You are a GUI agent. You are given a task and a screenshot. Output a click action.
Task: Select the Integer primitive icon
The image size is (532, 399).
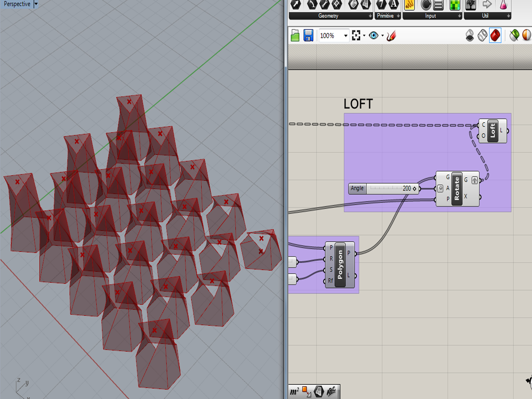click(381, 4)
